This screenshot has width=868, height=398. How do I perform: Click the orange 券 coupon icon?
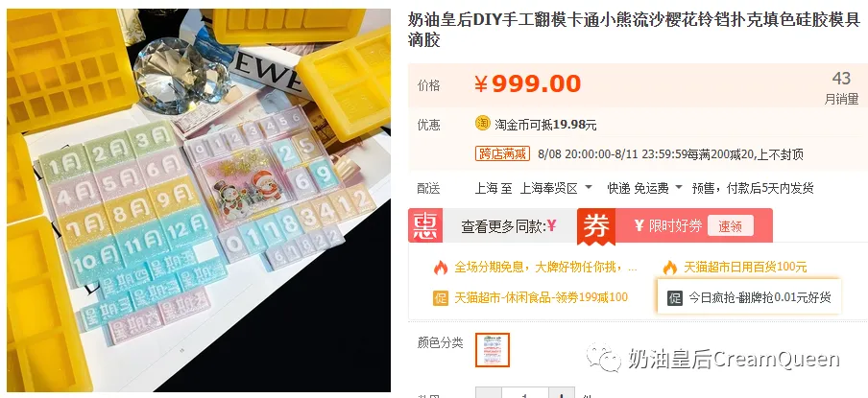pos(595,225)
